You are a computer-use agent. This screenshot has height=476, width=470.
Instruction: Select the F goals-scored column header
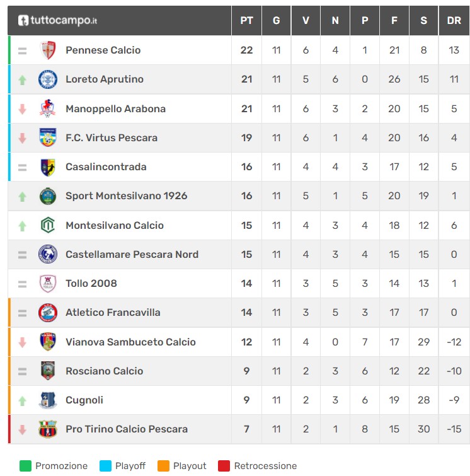click(x=394, y=20)
